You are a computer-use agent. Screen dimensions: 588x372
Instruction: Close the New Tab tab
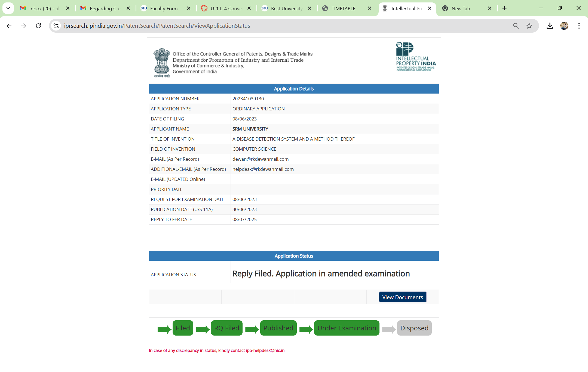489,8
